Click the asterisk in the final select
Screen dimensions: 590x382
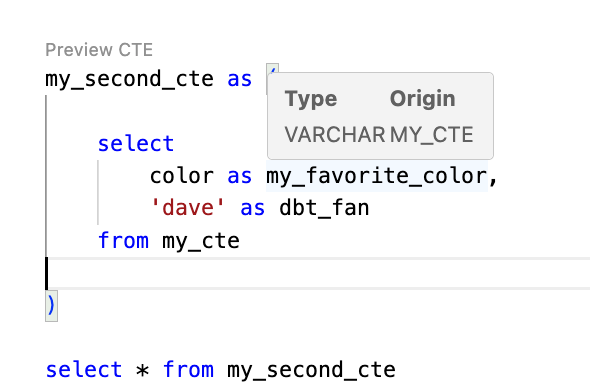(x=142, y=370)
